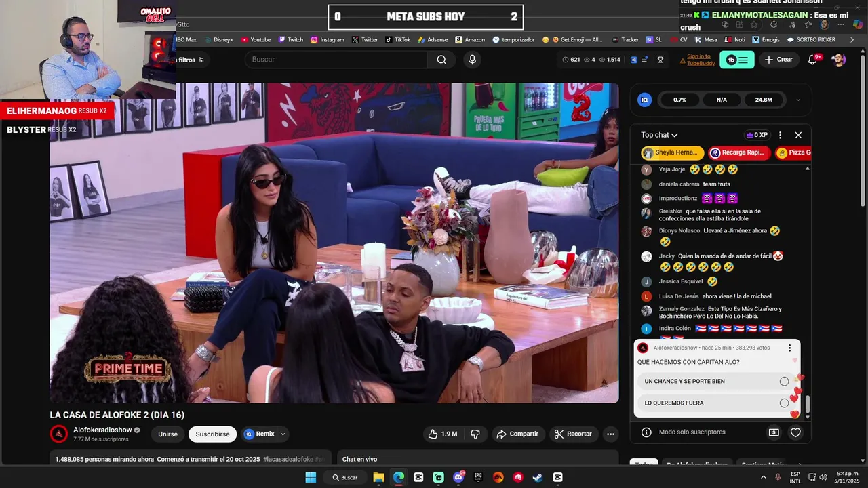Viewport: 868px width, 488px height.
Task: Open Adsense bookmark
Action: tap(433, 40)
